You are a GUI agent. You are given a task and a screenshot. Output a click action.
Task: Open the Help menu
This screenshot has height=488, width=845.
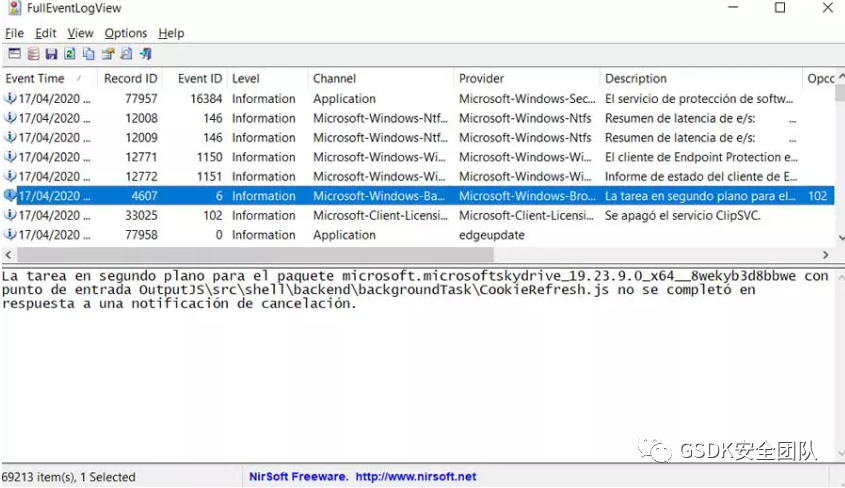[x=171, y=33]
